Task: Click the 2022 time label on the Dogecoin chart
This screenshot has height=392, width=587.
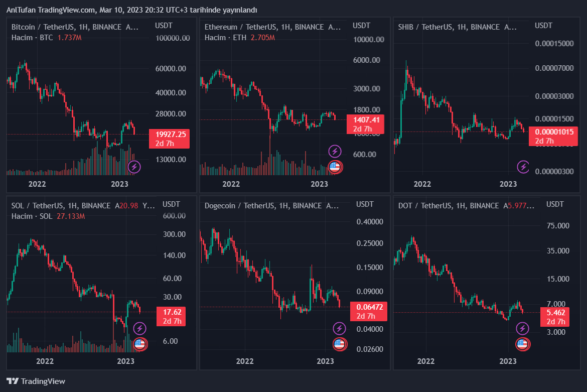Action: (244, 361)
